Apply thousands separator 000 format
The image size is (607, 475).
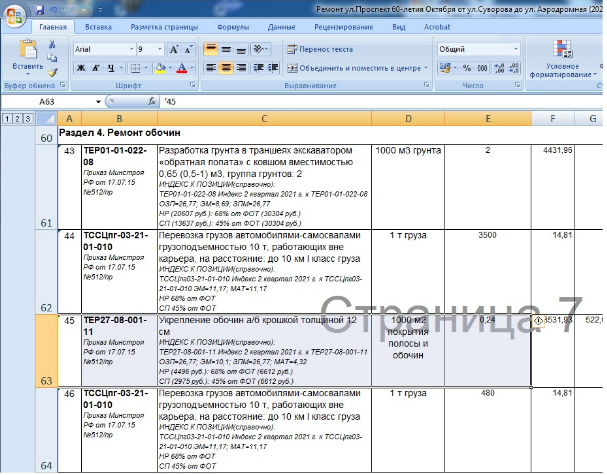click(x=482, y=68)
